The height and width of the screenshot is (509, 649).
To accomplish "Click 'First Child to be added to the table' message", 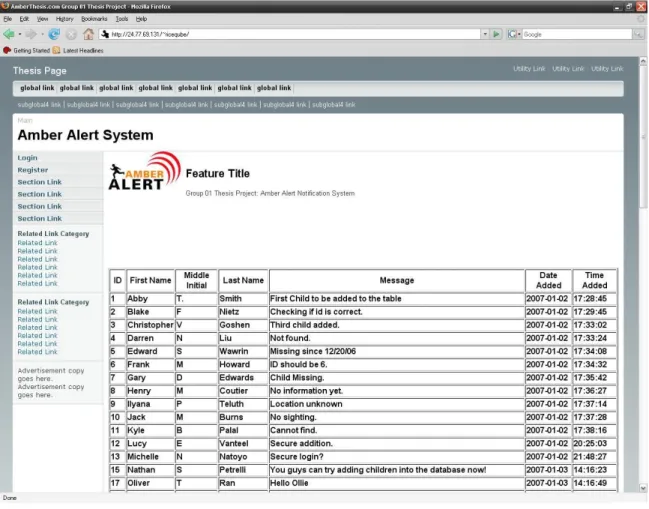I will (x=397, y=299).
